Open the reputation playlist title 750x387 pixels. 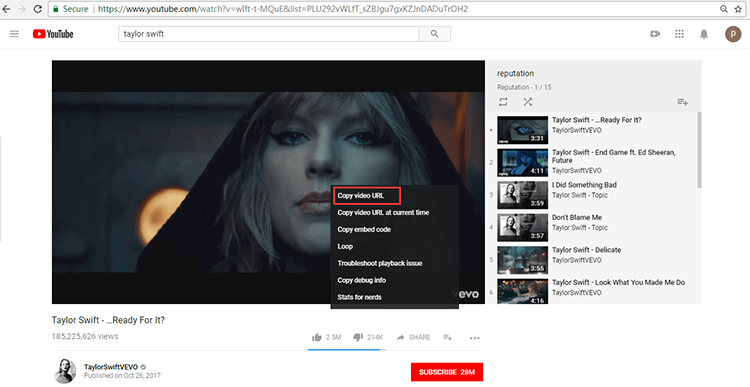(515, 73)
